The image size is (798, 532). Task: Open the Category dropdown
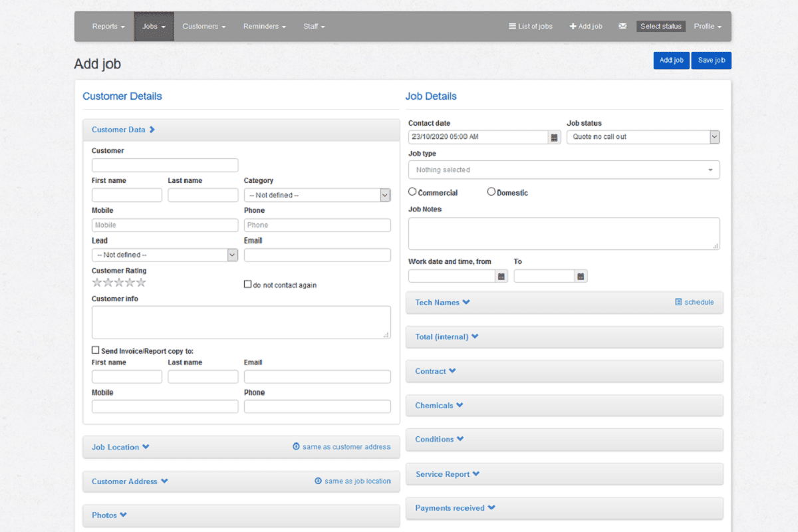pos(317,195)
